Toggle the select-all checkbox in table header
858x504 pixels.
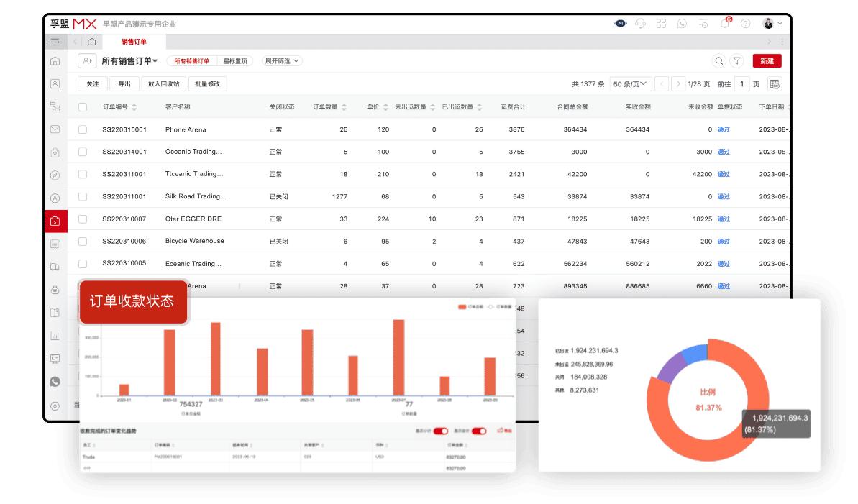coord(83,107)
